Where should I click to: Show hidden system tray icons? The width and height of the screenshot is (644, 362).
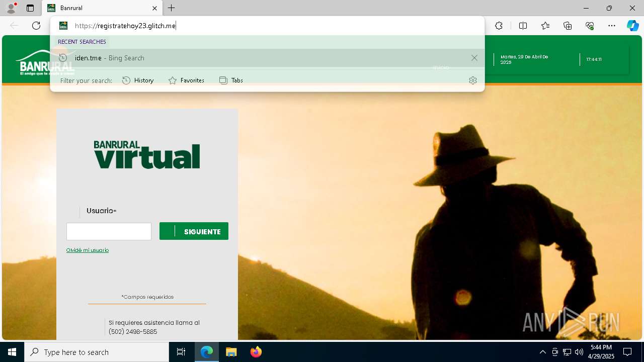tap(542, 352)
